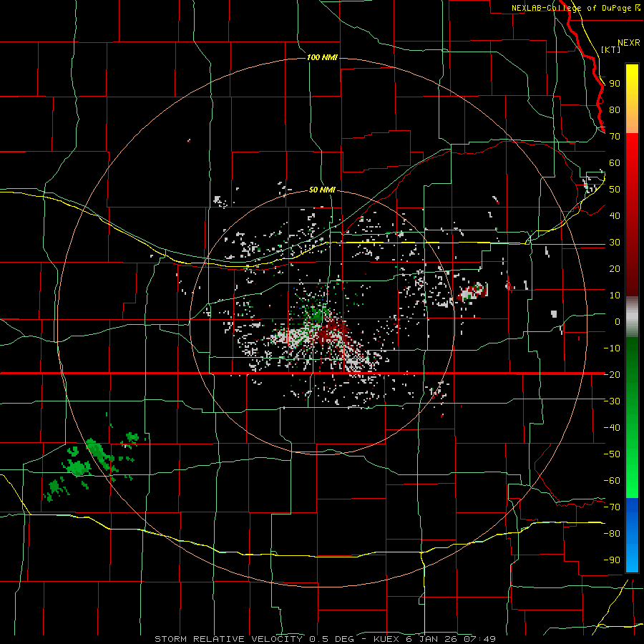Click the 6 JAN 26 date text
Image resolution: width=644 pixels, height=644 pixels.
[x=431, y=639]
